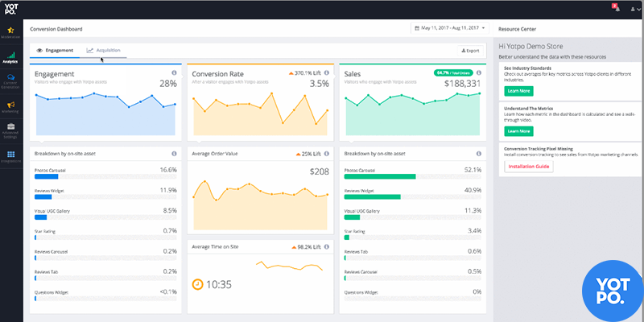Click Learn More under See Industry Standards
The image size is (644, 322).
tap(518, 92)
